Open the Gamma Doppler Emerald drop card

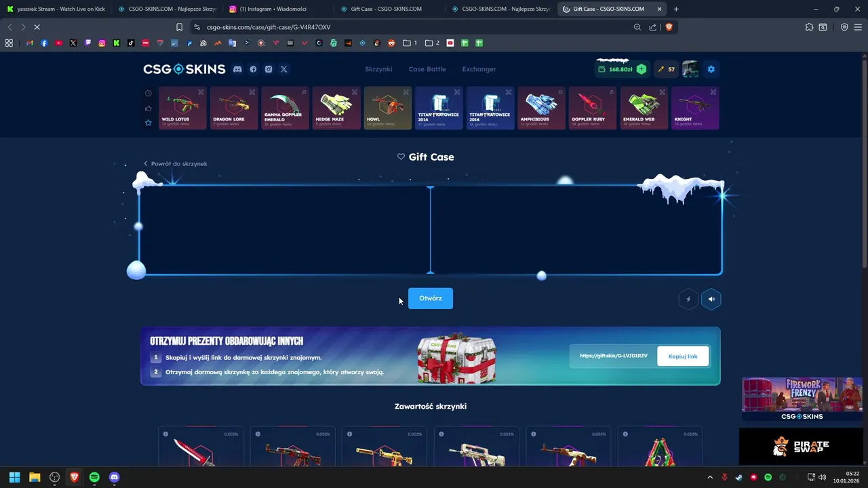(285, 108)
